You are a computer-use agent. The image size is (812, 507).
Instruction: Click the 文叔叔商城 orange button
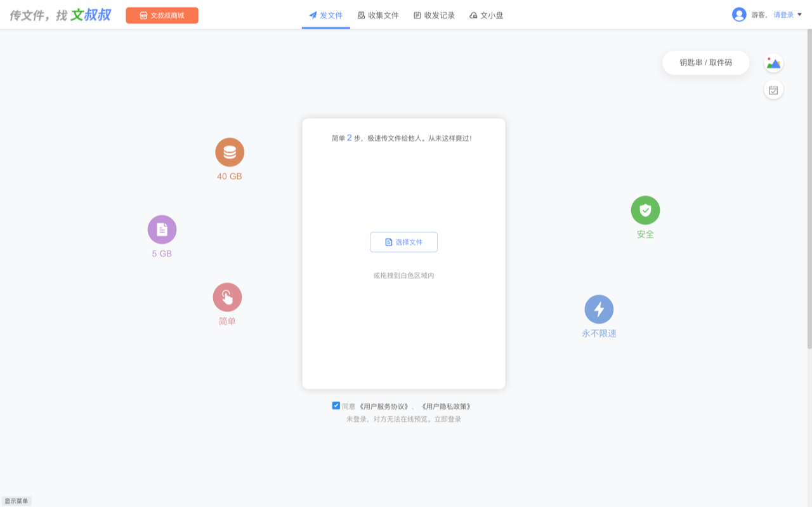pos(162,15)
